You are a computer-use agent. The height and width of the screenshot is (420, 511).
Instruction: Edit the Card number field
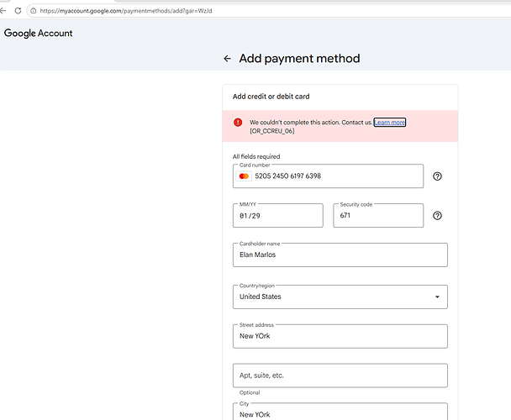click(328, 176)
